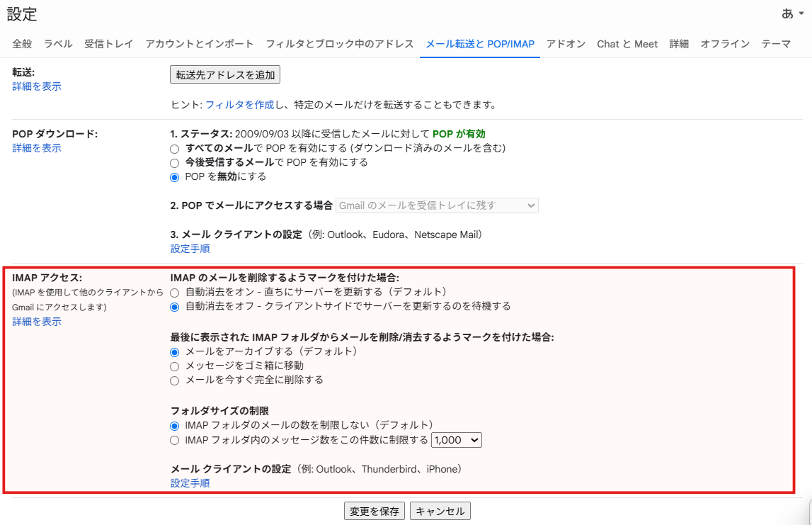Click 変更を保存 to save changes
The width and height of the screenshot is (812, 525).
coord(374,510)
